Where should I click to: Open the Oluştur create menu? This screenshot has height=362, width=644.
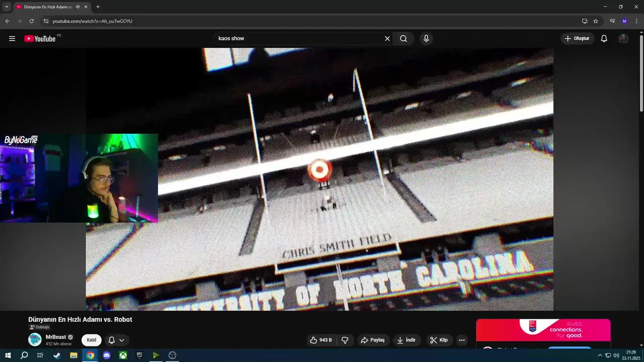577,39
